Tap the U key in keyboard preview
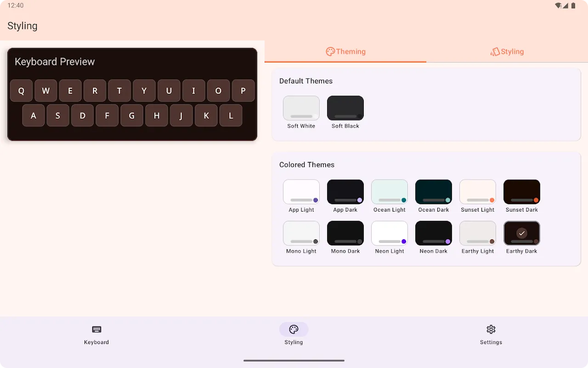Viewport: 588px width, 368px height. (169, 91)
